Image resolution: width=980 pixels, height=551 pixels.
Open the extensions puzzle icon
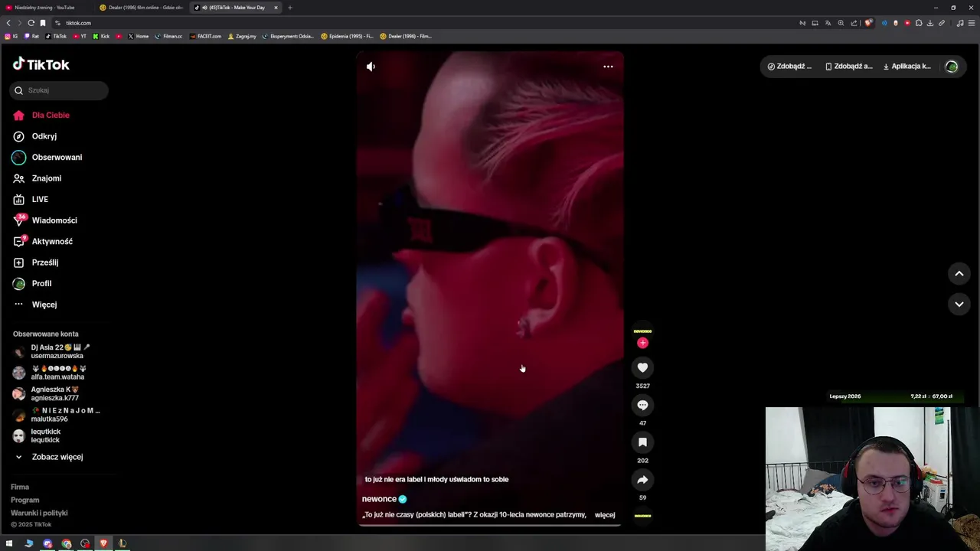(x=919, y=23)
